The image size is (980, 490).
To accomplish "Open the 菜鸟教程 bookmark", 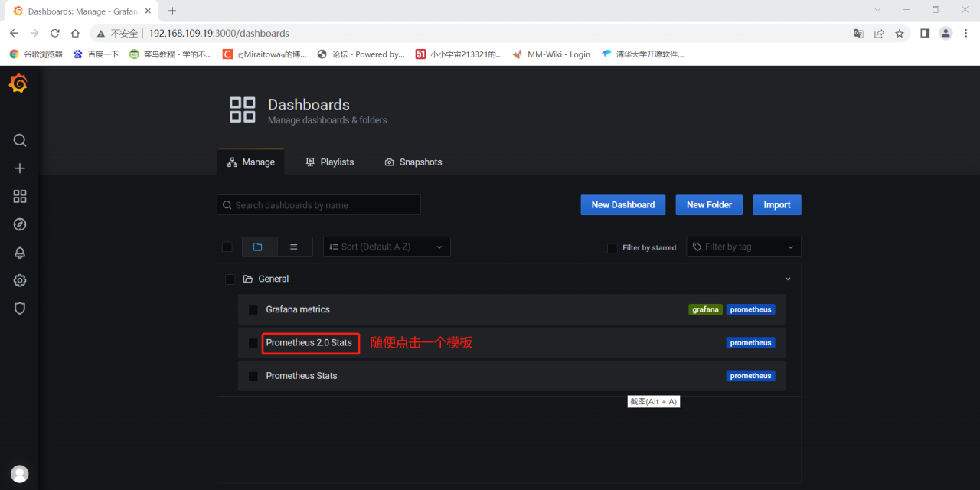I will tap(171, 54).
